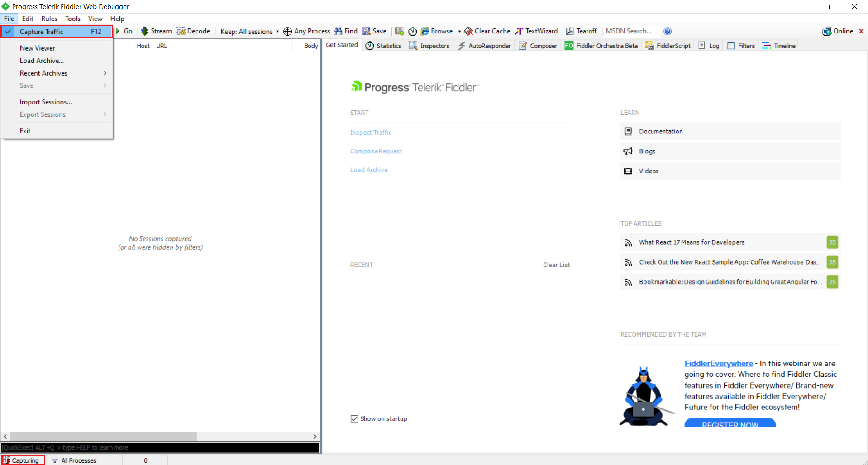The height and width of the screenshot is (465, 868).
Task: Open the Log tab
Action: point(709,46)
